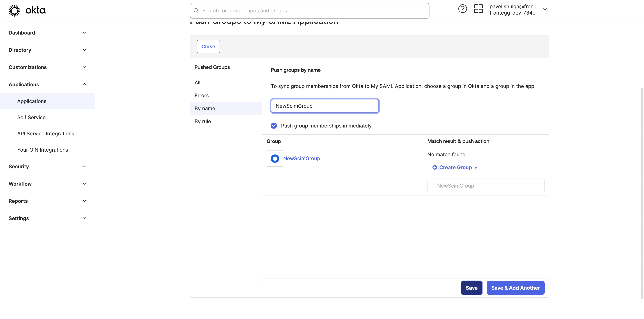Expand the Directory section chevron
644x319 pixels.
84,50
